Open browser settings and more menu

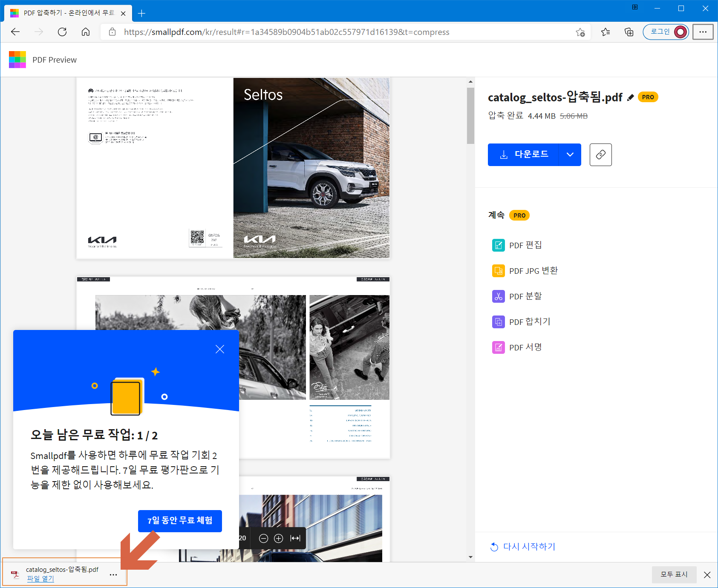coord(703,32)
